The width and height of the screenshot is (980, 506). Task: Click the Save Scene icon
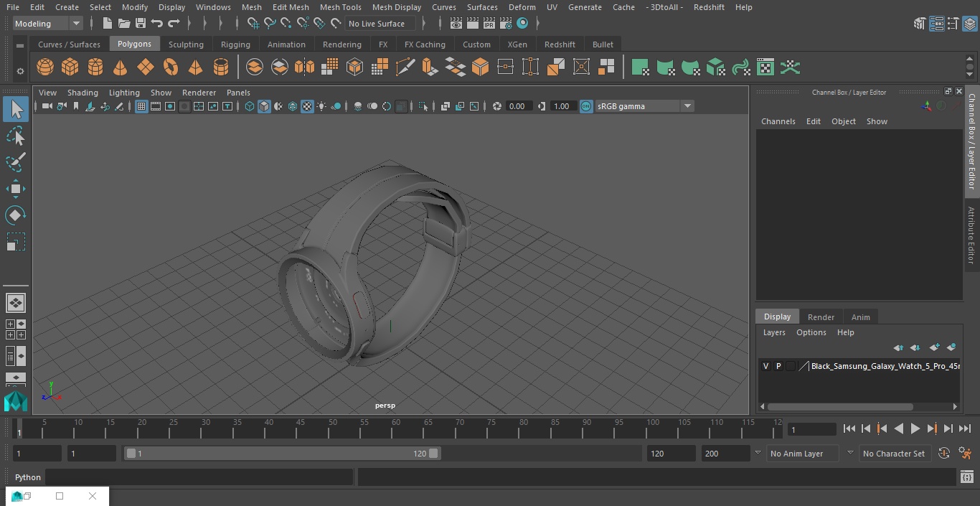(140, 24)
